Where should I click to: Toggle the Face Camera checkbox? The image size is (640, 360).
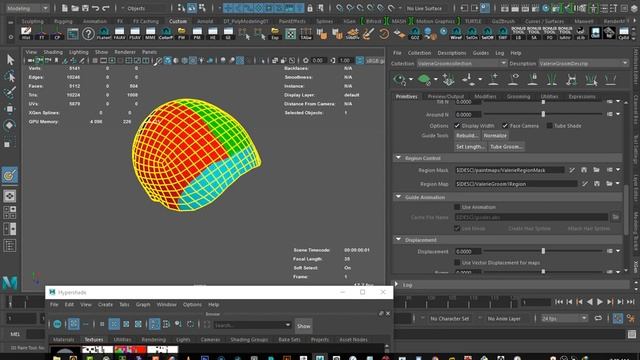(505, 126)
